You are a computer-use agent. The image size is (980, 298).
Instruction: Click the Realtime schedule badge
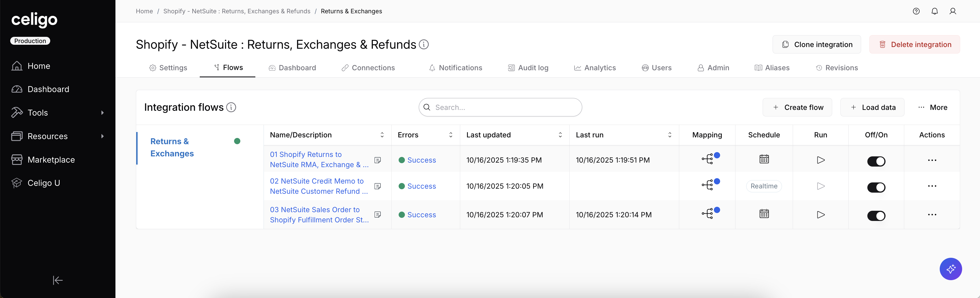[x=764, y=186]
